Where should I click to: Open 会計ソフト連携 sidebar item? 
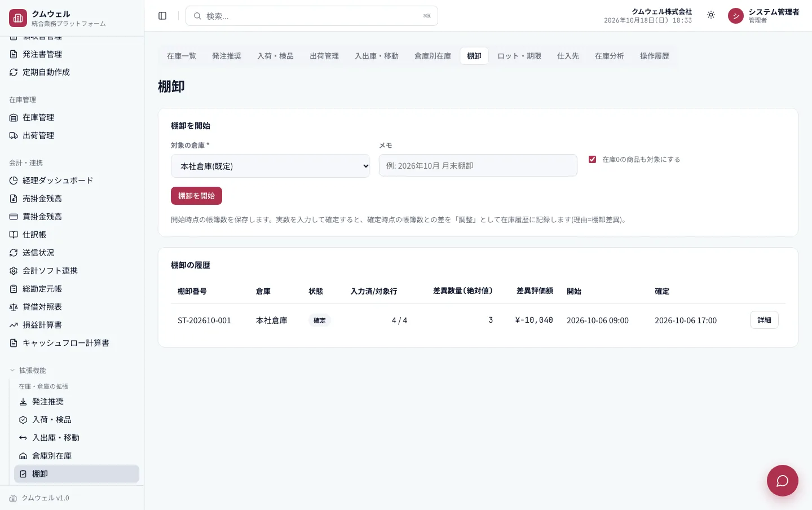coord(72,271)
